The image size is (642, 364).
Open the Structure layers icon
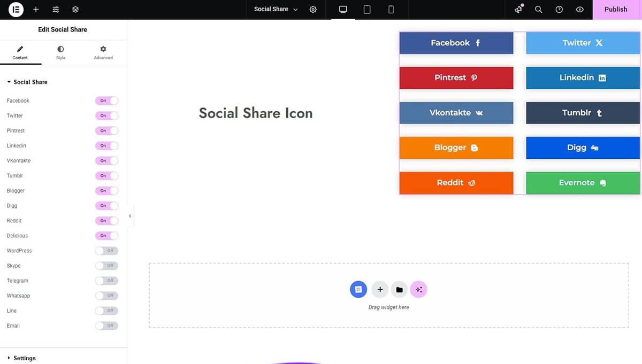click(x=75, y=10)
